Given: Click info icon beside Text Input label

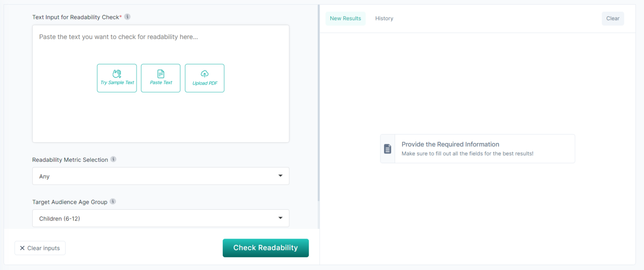Looking at the screenshot, I should click(x=127, y=17).
